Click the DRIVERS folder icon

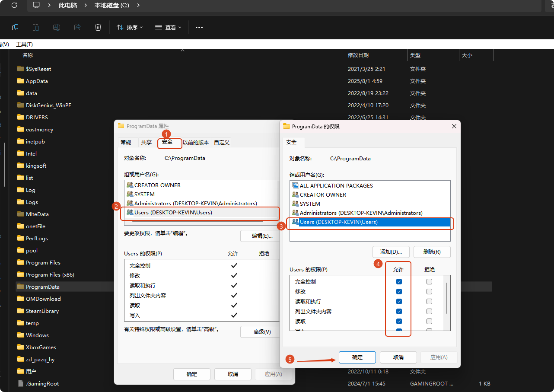(x=20, y=117)
